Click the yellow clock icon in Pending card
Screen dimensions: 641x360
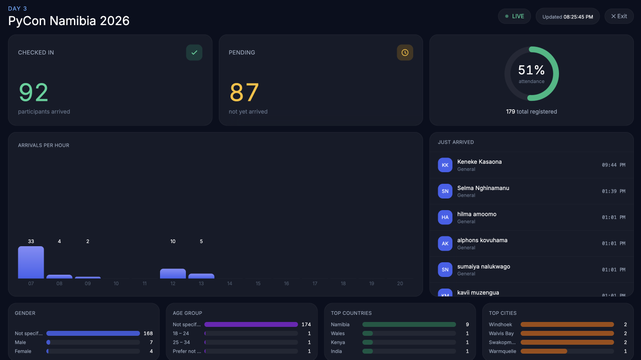tap(405, 53)
